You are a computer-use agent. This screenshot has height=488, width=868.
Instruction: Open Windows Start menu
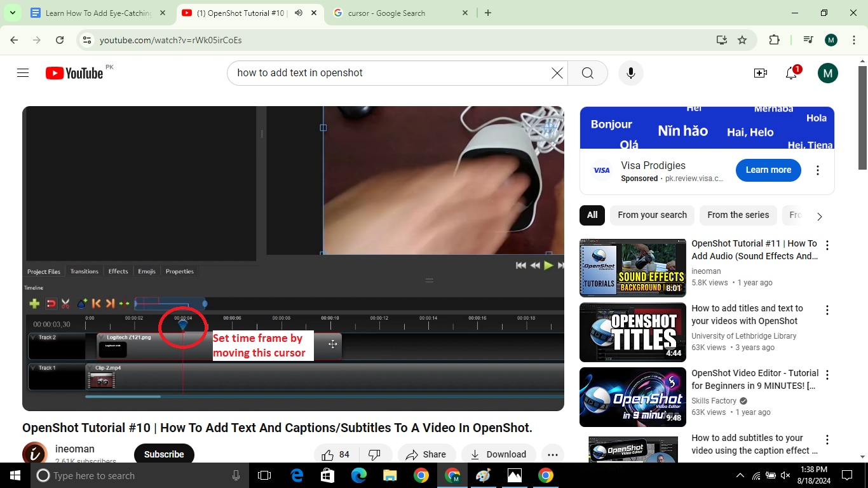[x=15, y=475]
